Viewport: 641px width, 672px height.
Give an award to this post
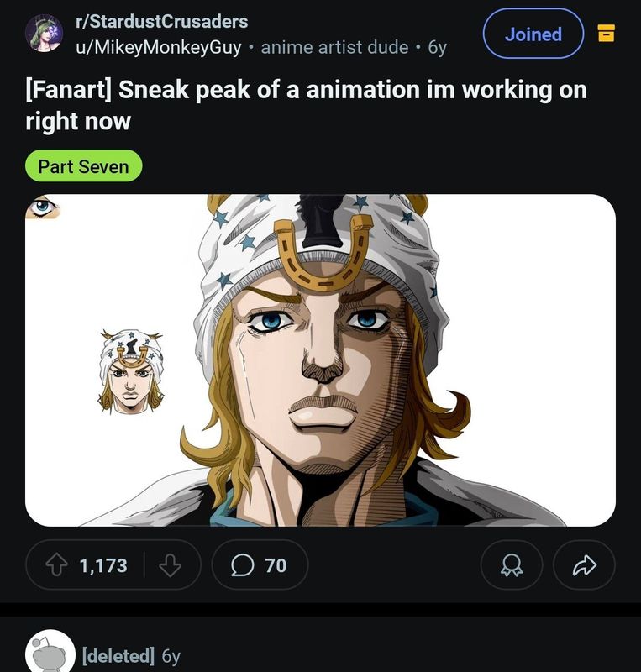click(x=512, y=565)
